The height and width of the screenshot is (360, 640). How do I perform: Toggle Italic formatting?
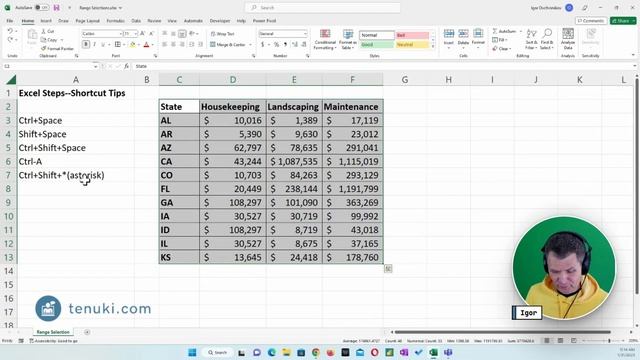94,44
